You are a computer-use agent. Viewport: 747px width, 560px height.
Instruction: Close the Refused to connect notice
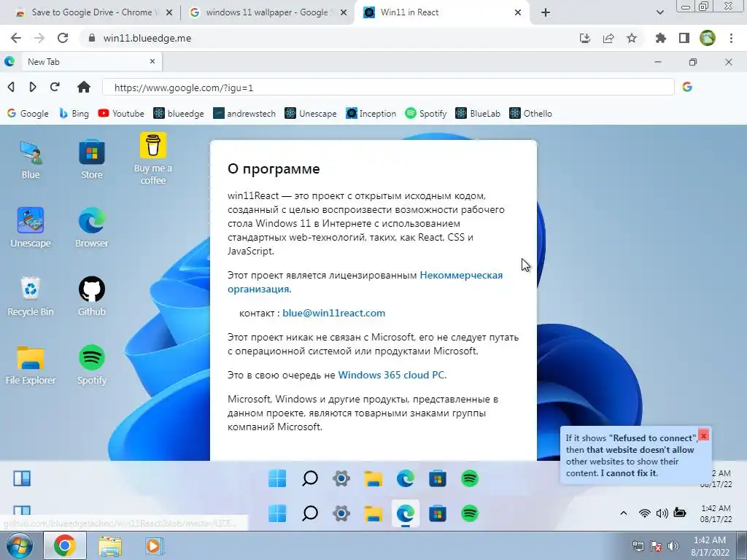tap(703, 435)
